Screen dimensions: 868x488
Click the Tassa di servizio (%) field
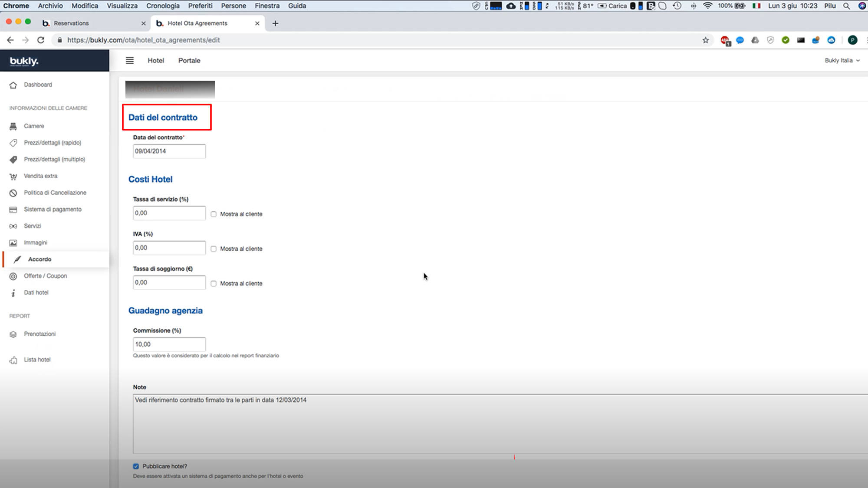[x=169, y=213]
